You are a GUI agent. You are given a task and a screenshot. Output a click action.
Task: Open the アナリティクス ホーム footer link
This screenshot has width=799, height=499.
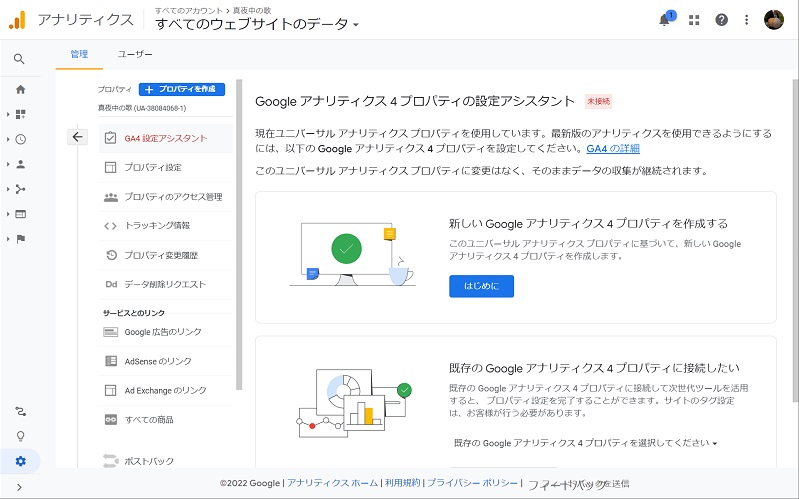point(332,483)
